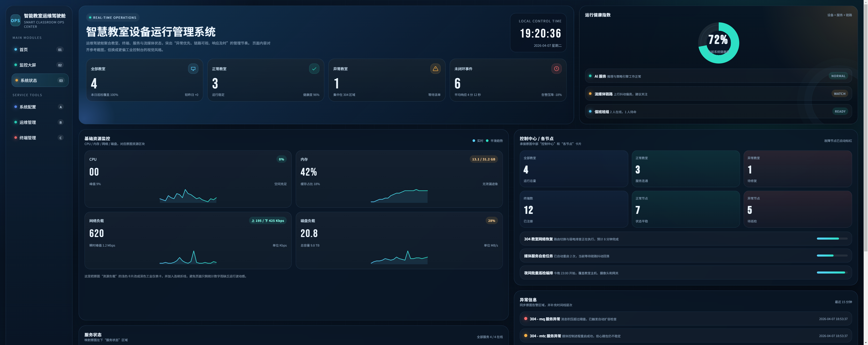Click the 72% health donut chart
868x345 pixels.
click(718, 43)
